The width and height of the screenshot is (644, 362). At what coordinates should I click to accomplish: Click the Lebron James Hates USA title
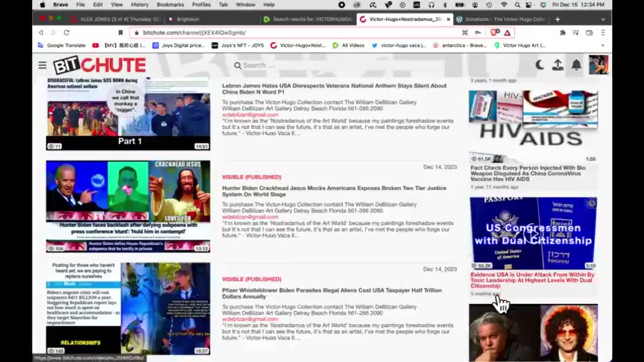tap(335, 88)
